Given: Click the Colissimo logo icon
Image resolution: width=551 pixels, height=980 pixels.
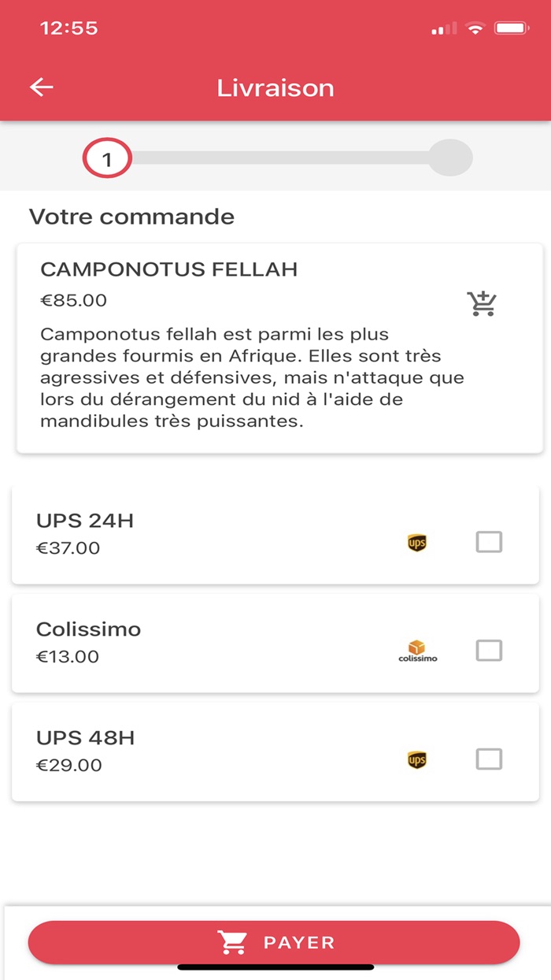Looking at the screenshot, I should pos(417,651).
